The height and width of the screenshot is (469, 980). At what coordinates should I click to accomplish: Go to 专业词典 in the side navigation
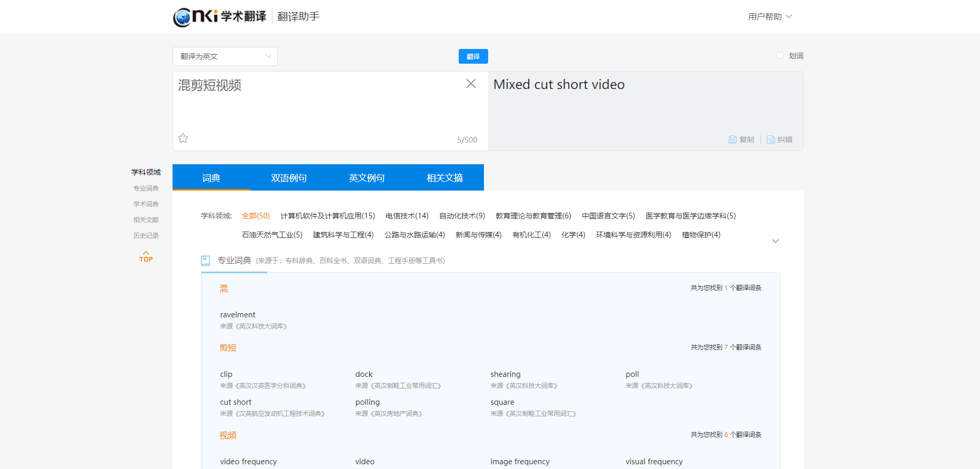click(146, 188)
